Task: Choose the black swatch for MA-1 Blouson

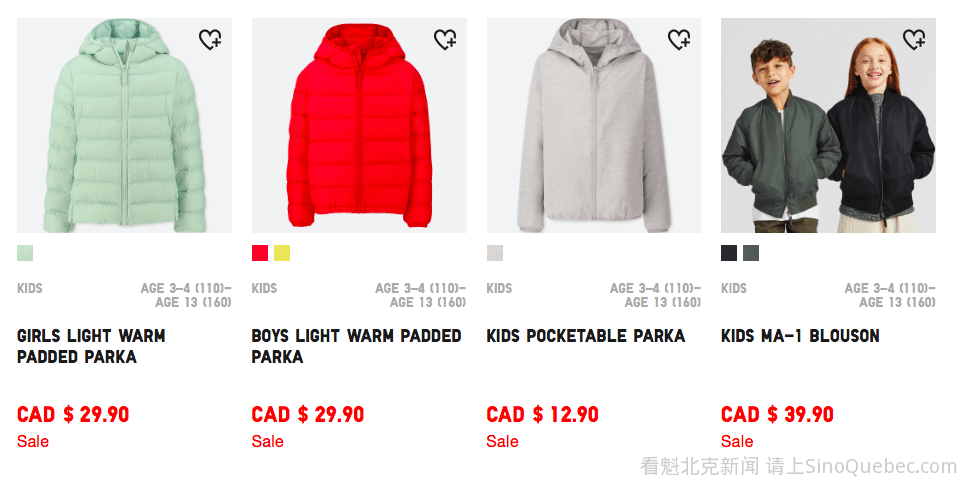Action: [x=729, y=253]
